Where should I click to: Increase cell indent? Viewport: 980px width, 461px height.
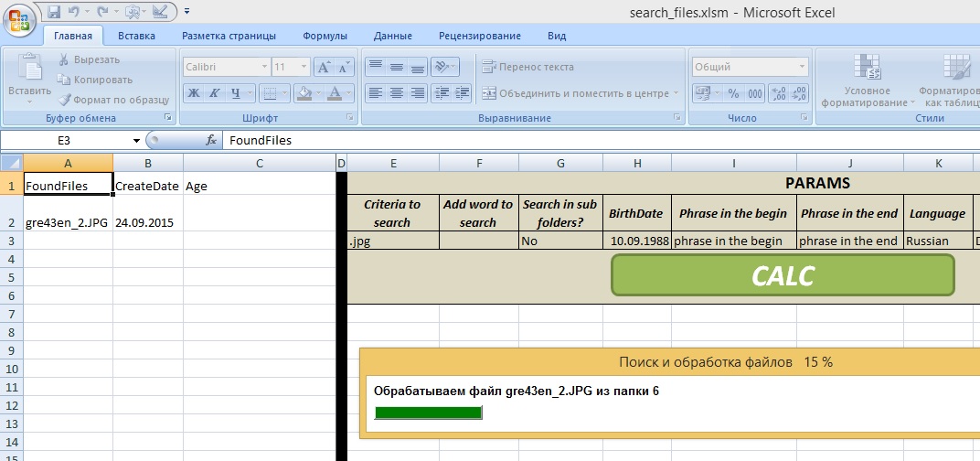point(462,92)
